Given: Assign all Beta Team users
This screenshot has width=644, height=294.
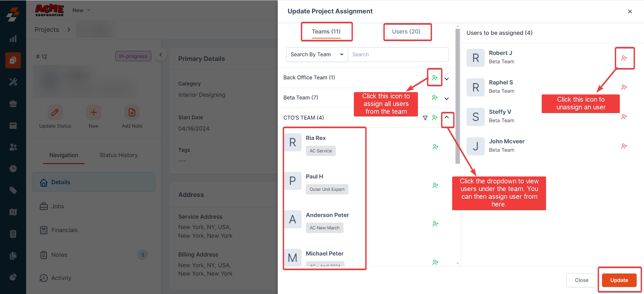Looking at the screenshot, I should click(435, 97).
